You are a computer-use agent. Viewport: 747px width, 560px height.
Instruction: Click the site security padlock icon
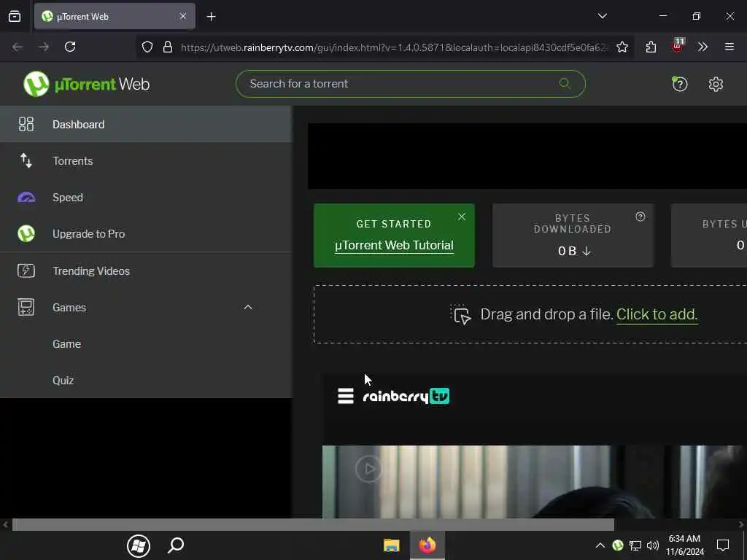[168, 47]
